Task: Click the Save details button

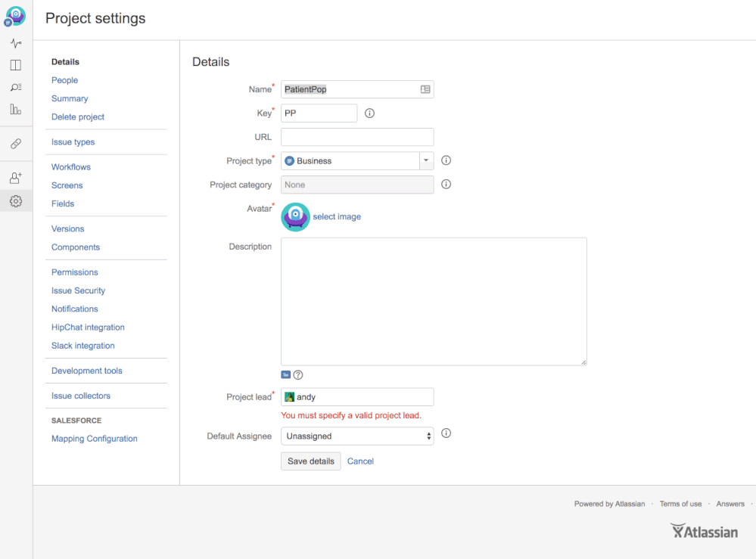Action: tap(311, 461)
